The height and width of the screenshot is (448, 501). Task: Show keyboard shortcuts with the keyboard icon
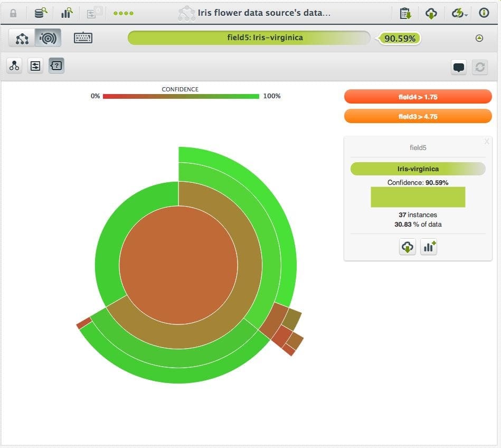click(82, 38)
